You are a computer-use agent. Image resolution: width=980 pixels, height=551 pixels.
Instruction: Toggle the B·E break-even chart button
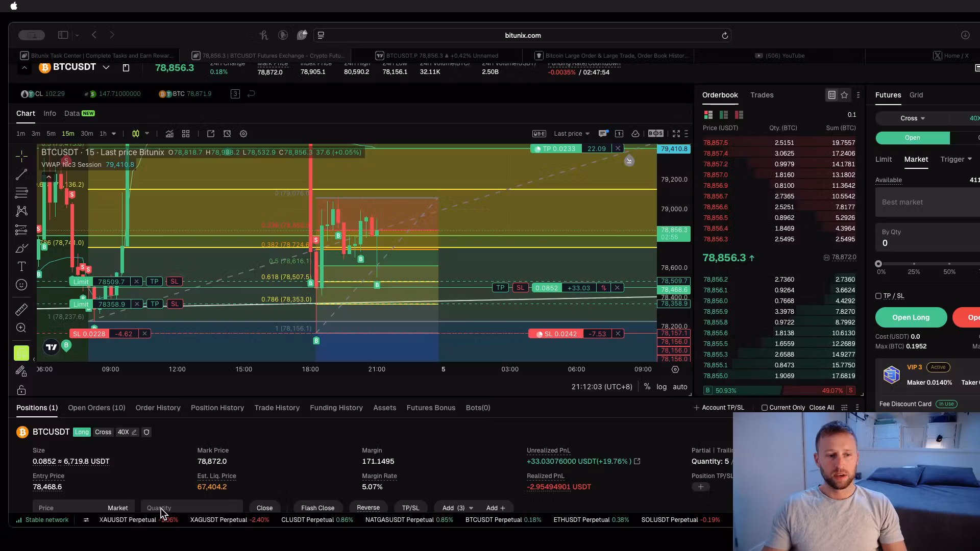539,134
